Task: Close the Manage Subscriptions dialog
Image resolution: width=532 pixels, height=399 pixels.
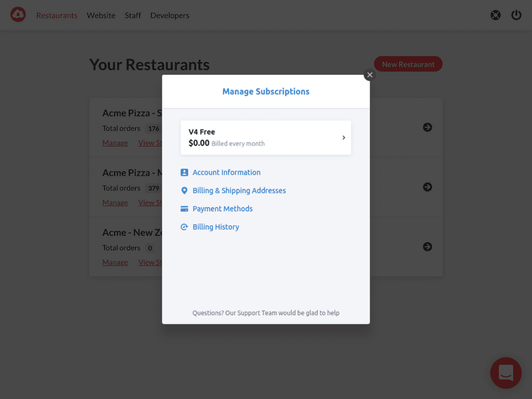Action: point(370,75)
